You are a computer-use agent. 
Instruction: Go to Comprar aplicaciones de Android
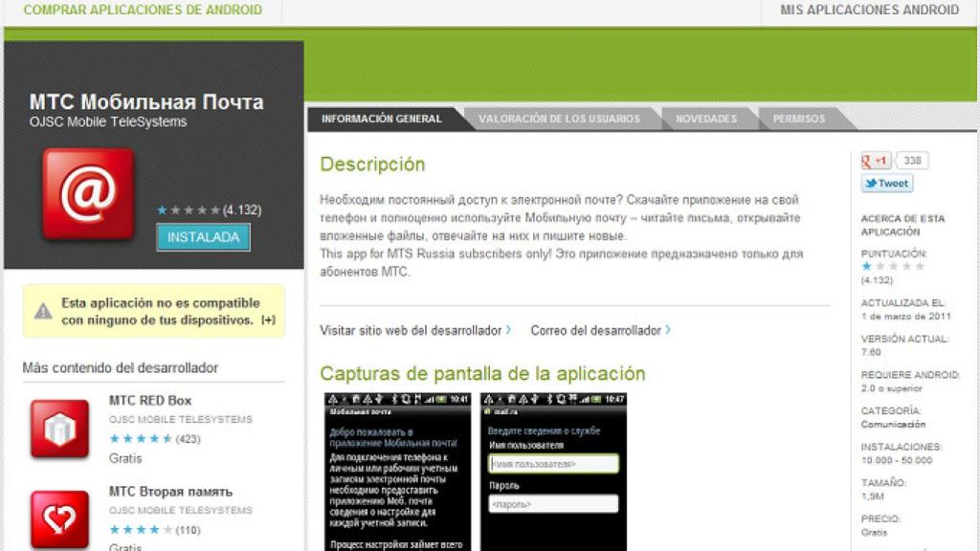(143, 10)
